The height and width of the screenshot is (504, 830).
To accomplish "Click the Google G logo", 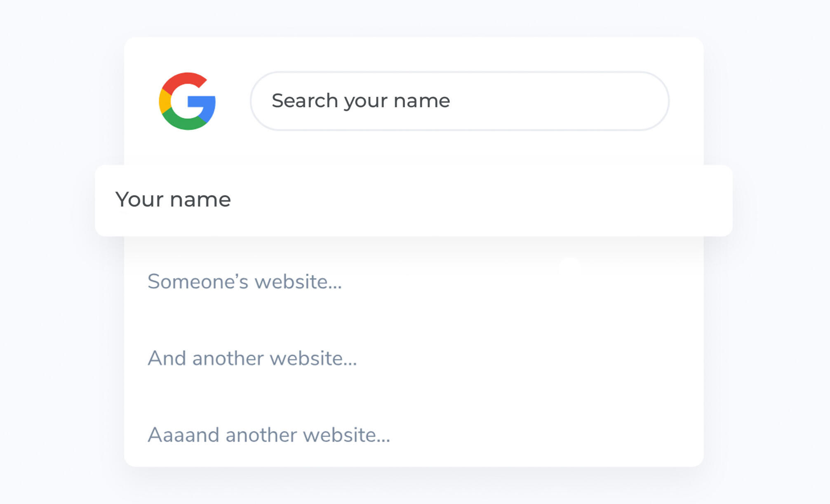I will click(187, 101).
